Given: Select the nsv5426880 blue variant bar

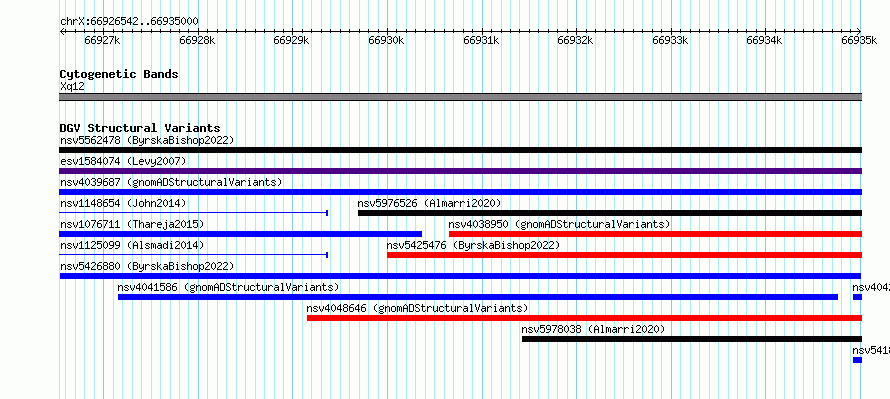Looking at the screenshot, I should tap(460, 276).
